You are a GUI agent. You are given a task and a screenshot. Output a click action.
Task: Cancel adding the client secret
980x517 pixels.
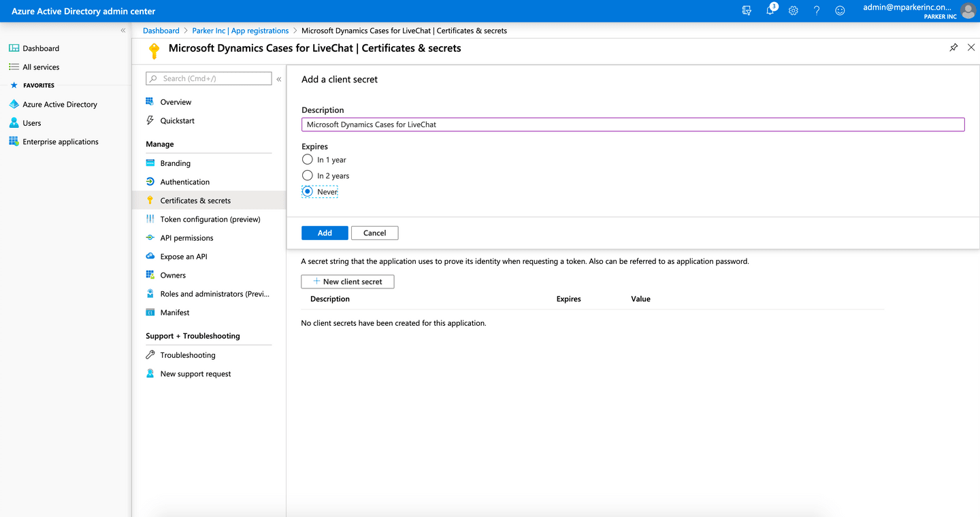[374, 233]
